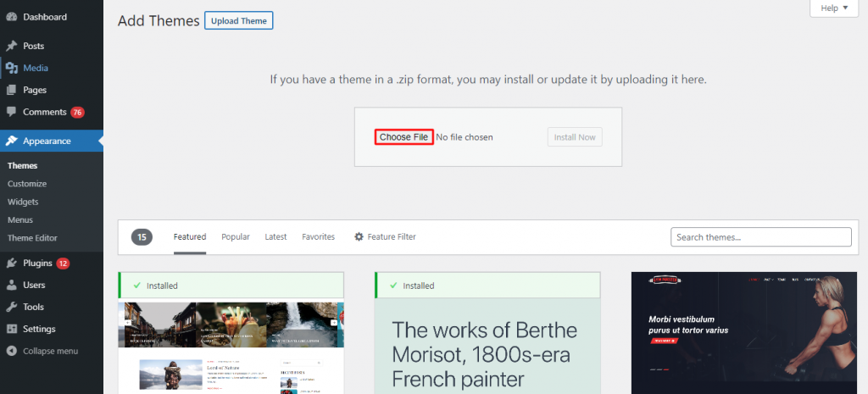Click the Choose File button
Screen dimensions: 868x394
(403, 137)
